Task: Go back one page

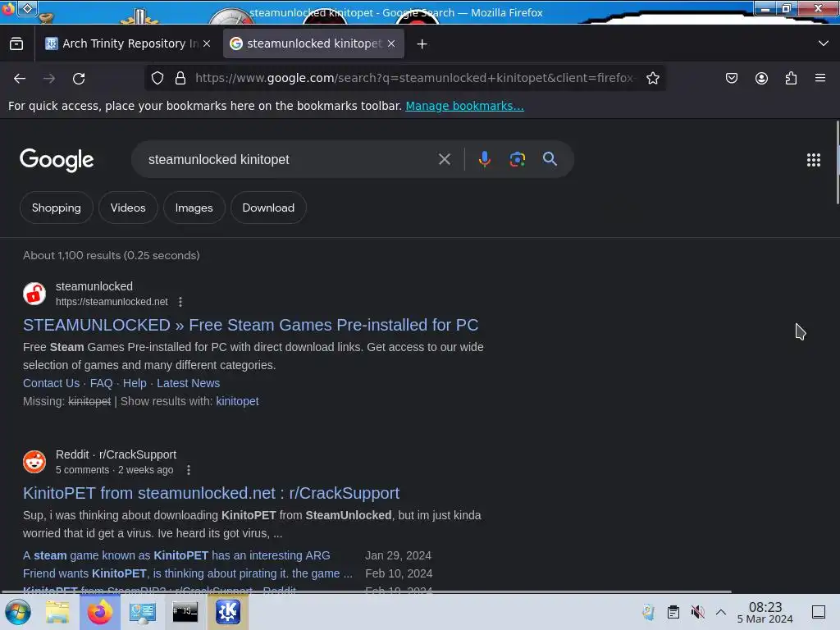Action: tap(20, 78)
